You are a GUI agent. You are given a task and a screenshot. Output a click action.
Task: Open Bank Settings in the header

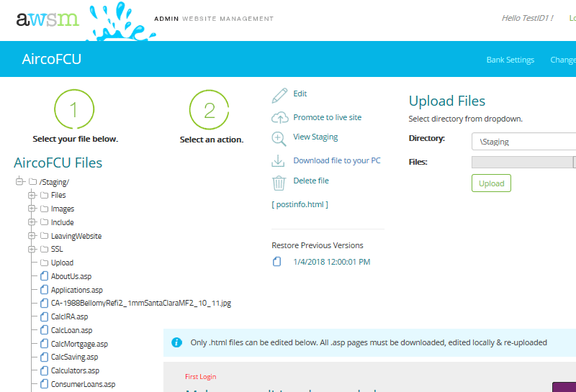coord(510,60)
